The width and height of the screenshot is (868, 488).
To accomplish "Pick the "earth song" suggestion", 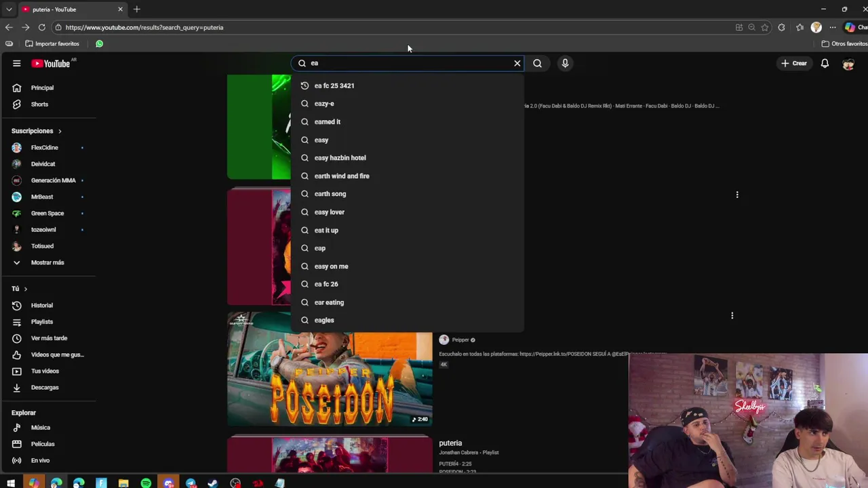I will pyautogui.click(x=407, y=194).
